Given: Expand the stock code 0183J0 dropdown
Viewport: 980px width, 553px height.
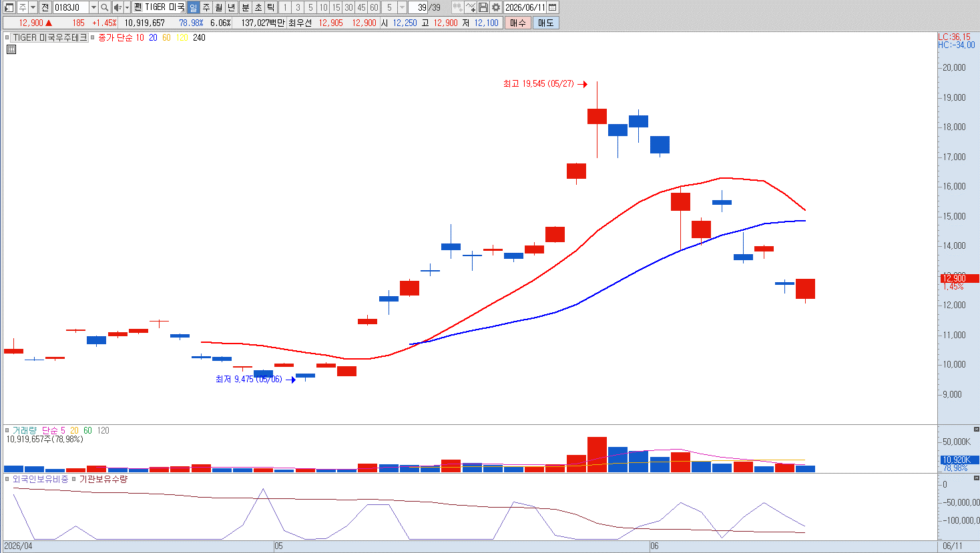Looking at the screenshot, I should (93, 7).
